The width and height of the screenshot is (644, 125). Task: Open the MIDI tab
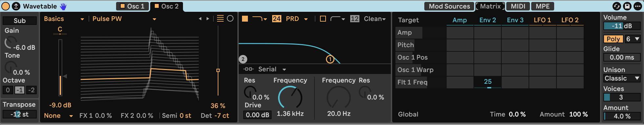518,6
